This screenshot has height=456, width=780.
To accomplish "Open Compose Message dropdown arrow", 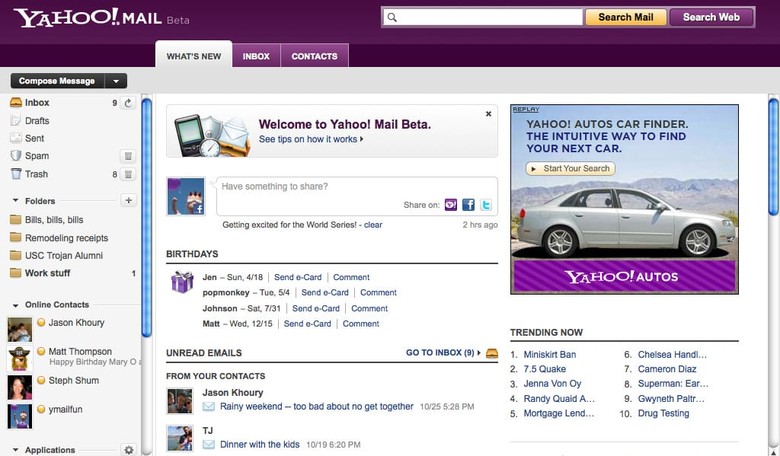I will tap(116, 81).
